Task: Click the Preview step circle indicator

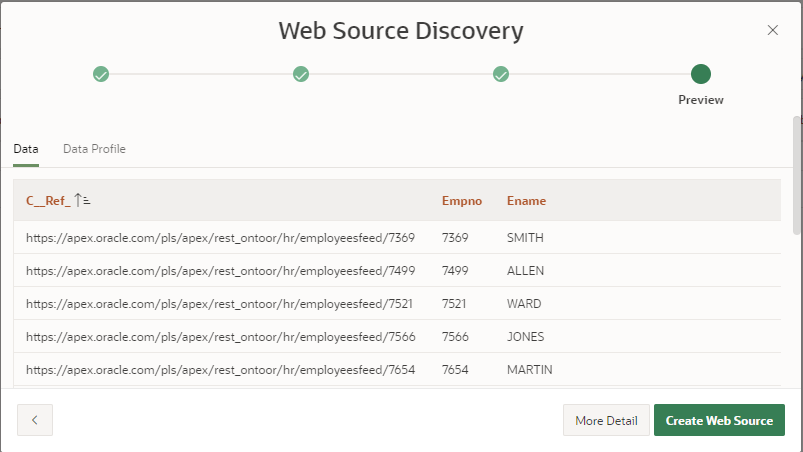Action: point(701,74)
